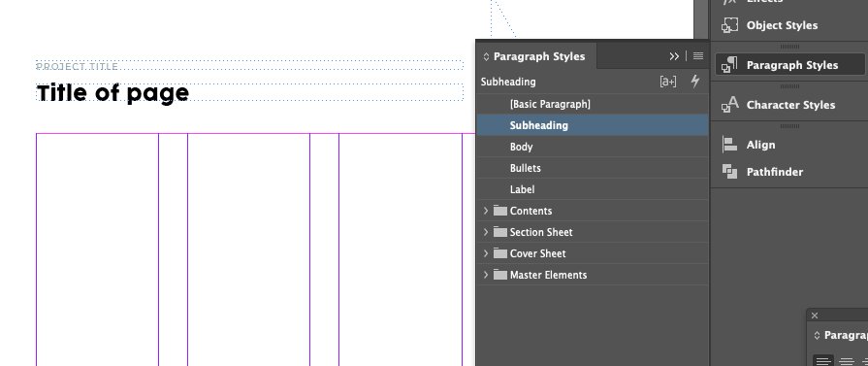Expand the Section Sheet style folder
The width and height of the screenshot is (868, 366).
[x=486, y=232]
